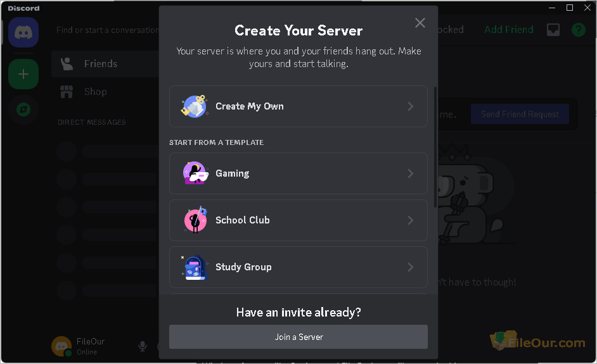Click the School Club flag icon
The height and width of the screenshot is (364, 597).
click(196, 220)
